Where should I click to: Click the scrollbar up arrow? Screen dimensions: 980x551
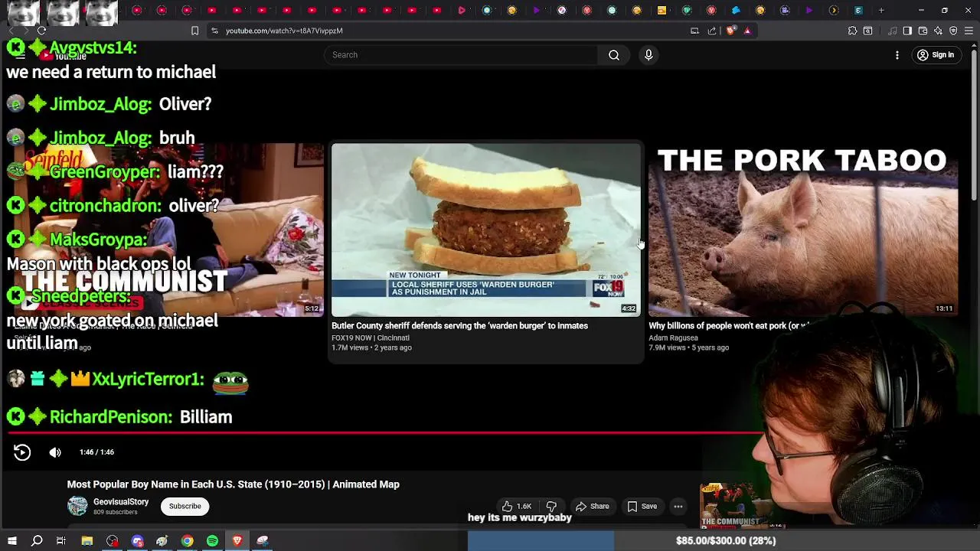pos(974,47)
